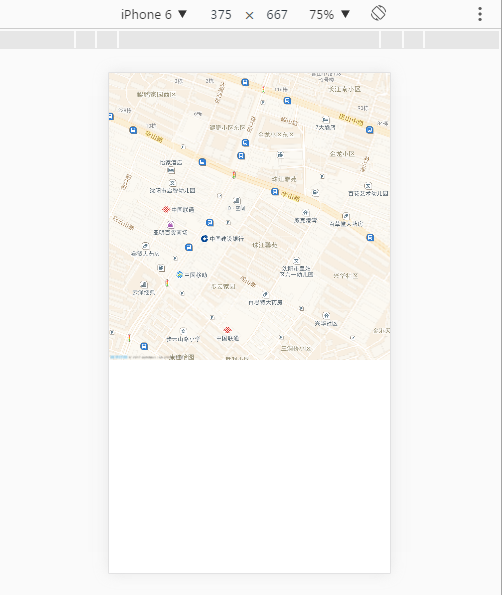Click the purple landmark icon below the upper China Unicom logo
The height and width of the screenshot is (595, 502).
[170, 224]
